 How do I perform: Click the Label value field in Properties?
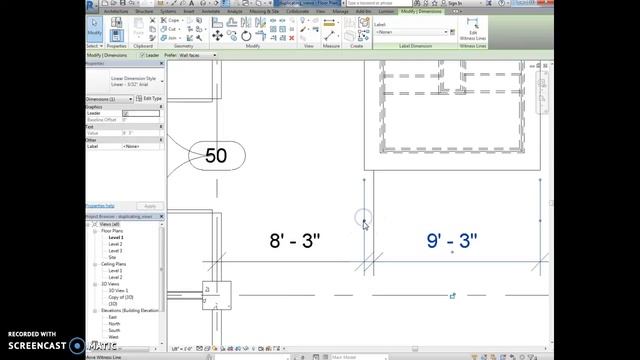141,146
